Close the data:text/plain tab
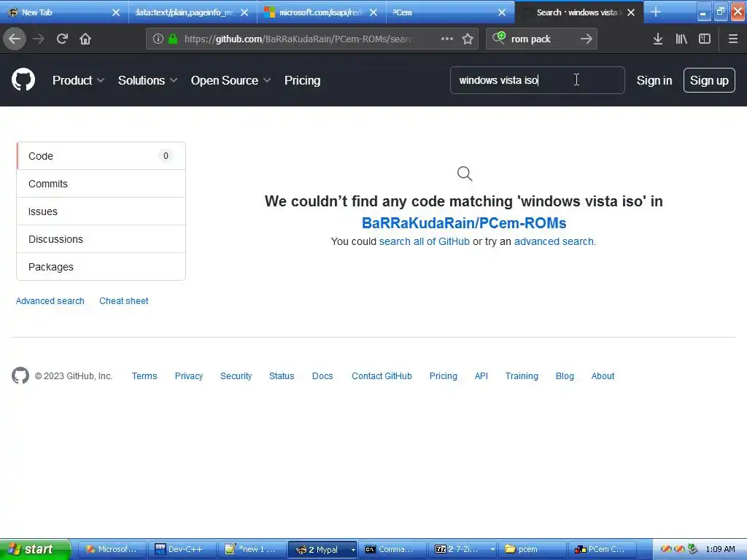Viewport: 747px width, 560px height. tap(244, 12)
